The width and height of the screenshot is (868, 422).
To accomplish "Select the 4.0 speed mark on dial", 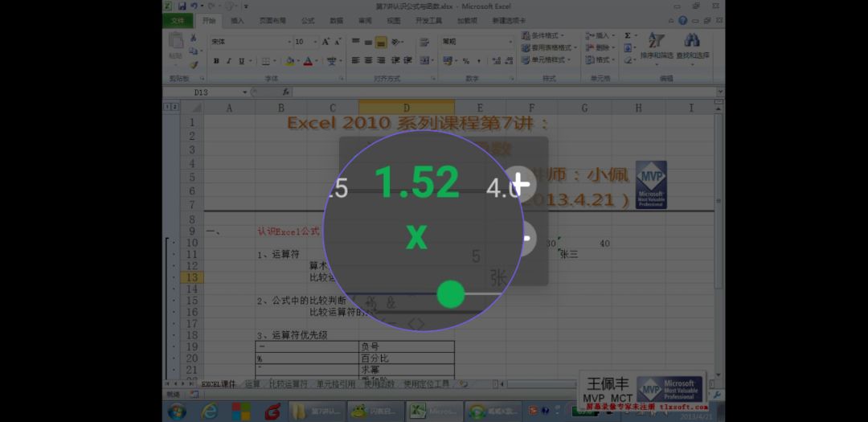I will (x=502, y=189).
